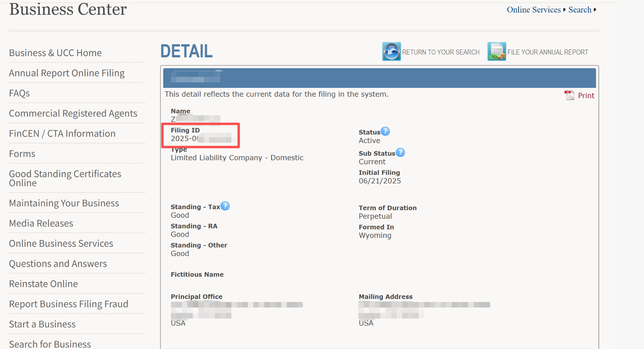Expand the Online Services menu arrow
The width and height of the screenshot is (644, 349).
564,10
